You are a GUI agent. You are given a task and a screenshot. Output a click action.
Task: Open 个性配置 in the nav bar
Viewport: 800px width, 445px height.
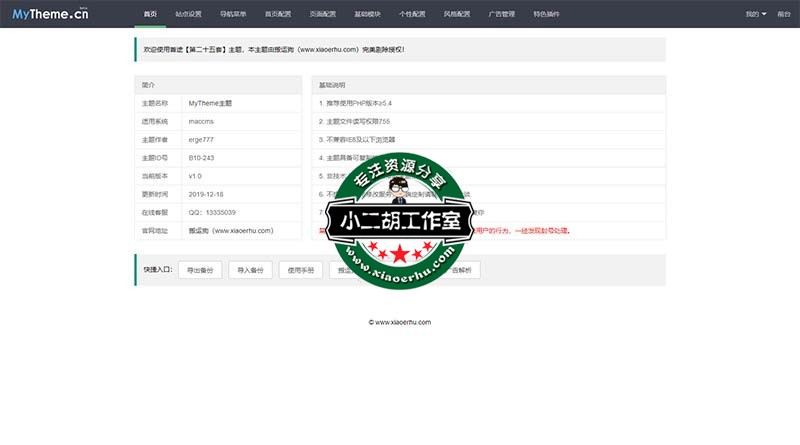click(412, 15)
